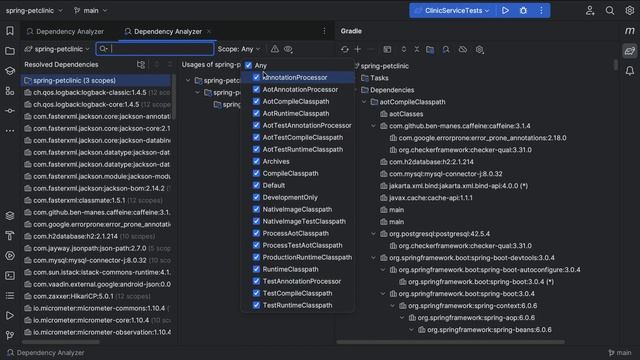This screenshot has height=360, width=640.
Task: Select spring-petclinic (3 scopes) row
Action: [97, 80]
